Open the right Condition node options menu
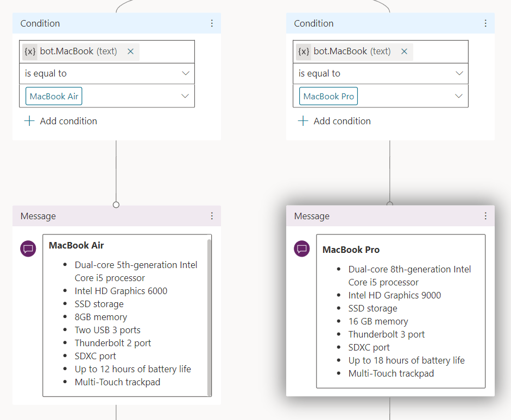This screenshot has width=511, height=420. click(x=485, y=23)
